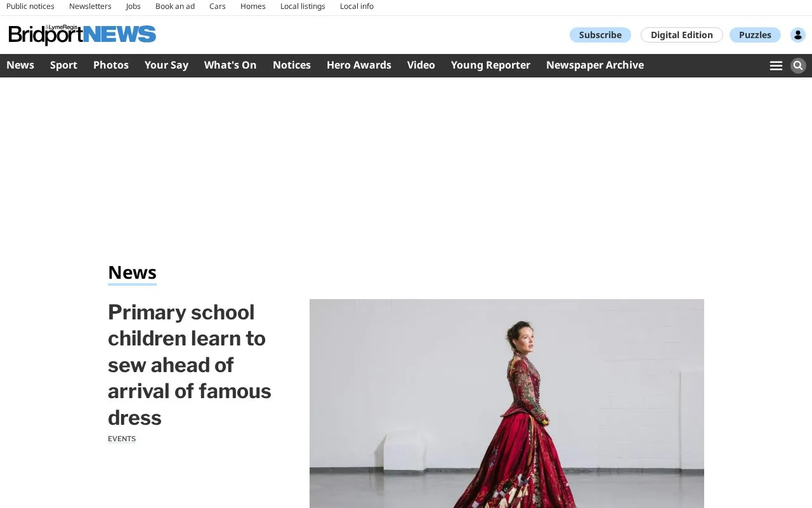This screenshot has width=812, height=508.
Task: Click Local listings top link
Action: [303, 6]
